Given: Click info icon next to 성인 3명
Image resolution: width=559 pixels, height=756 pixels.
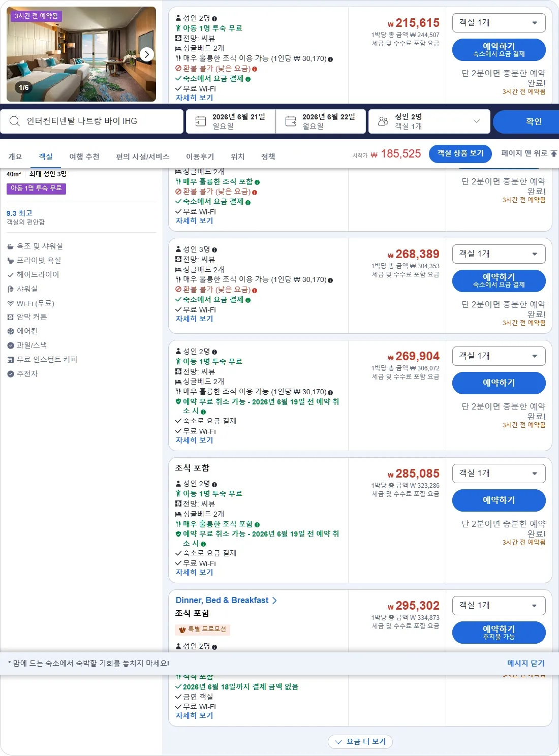Looking at the screenshot, I should (x=214, y=250).
